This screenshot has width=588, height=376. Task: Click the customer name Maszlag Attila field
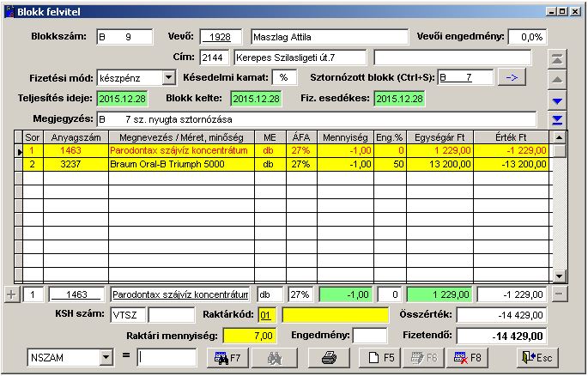(330, 37)
